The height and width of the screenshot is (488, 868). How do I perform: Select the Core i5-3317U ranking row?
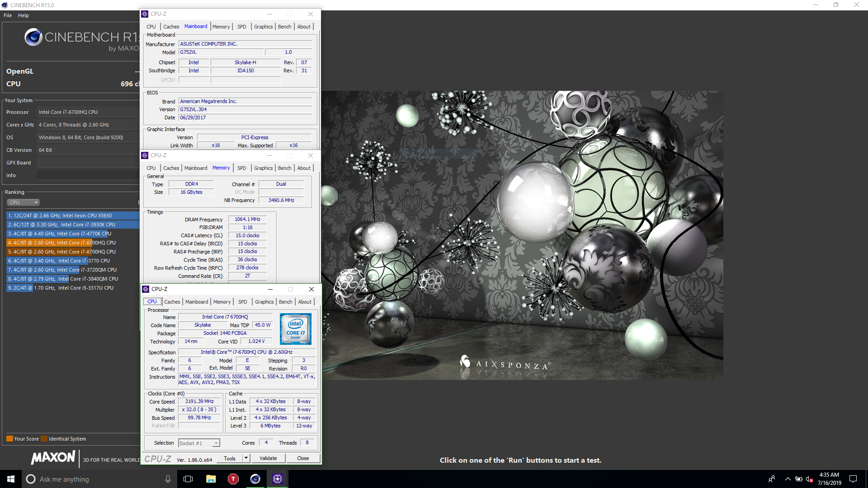(x=73, y=288)
